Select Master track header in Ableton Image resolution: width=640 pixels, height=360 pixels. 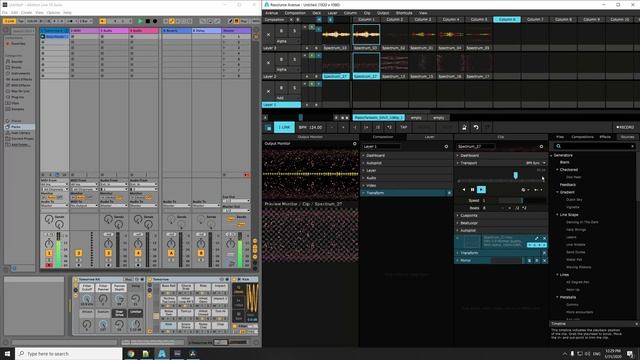[236, 31]
